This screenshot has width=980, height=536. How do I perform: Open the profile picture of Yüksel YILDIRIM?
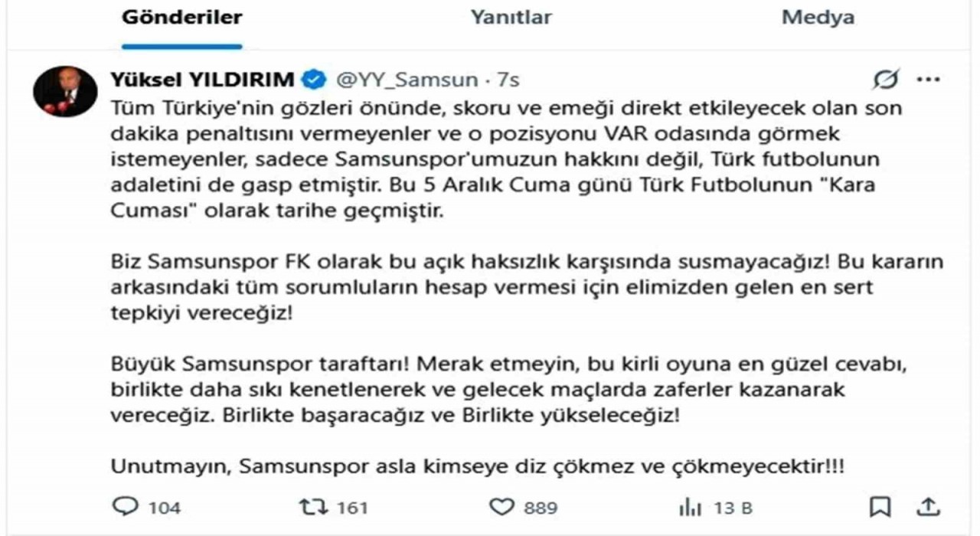pyautogui.click(x=65, y=90)
